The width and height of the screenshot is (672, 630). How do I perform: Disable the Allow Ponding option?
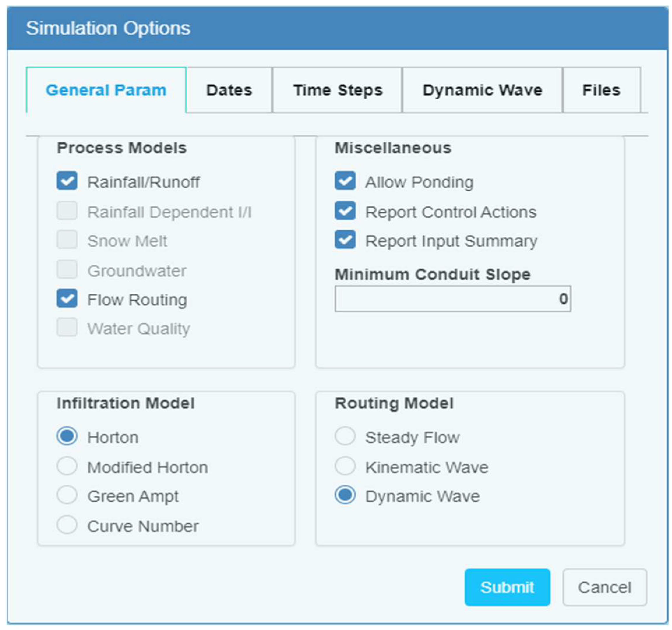click(x=345, y=181)
